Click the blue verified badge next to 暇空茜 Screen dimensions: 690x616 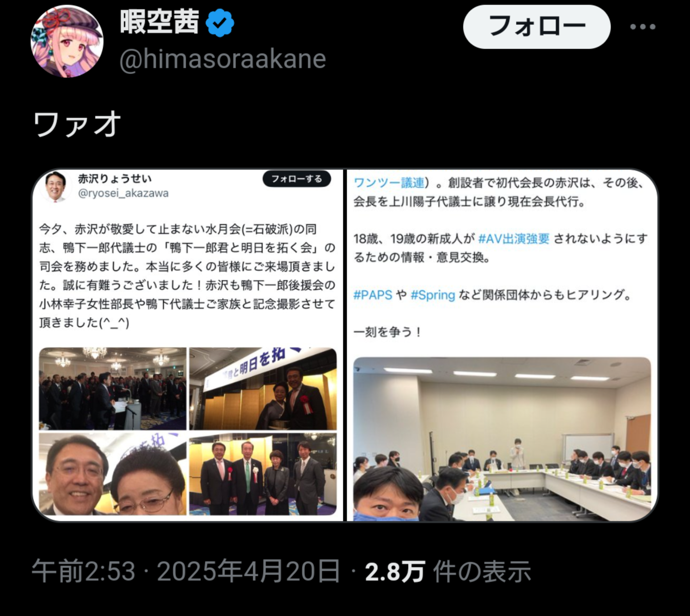point(220,23)
